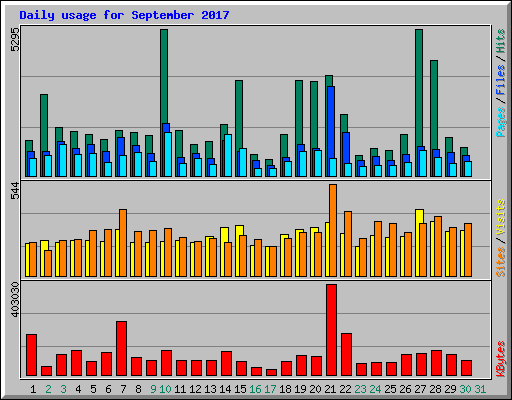This screenshot has height=400, width=512.
Task: Click day label 14 on the x-axis
Action: click(x=225, y=389)
